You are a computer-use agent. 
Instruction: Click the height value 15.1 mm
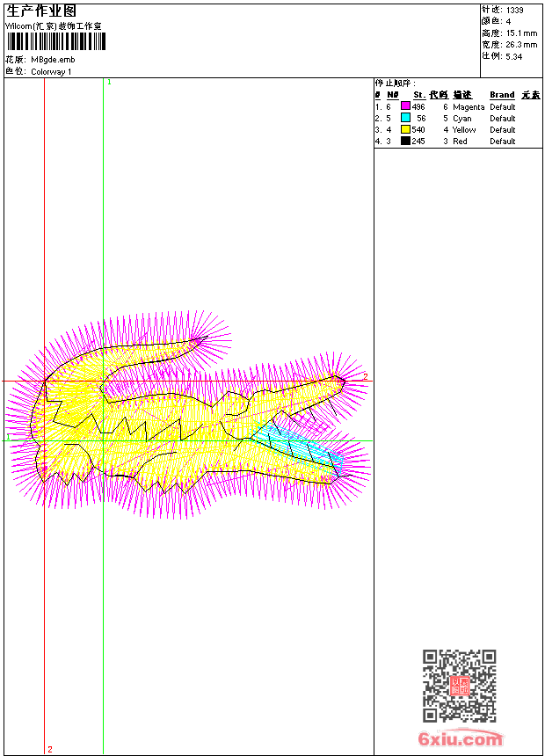pyautogui.click(x=522, y=33)
